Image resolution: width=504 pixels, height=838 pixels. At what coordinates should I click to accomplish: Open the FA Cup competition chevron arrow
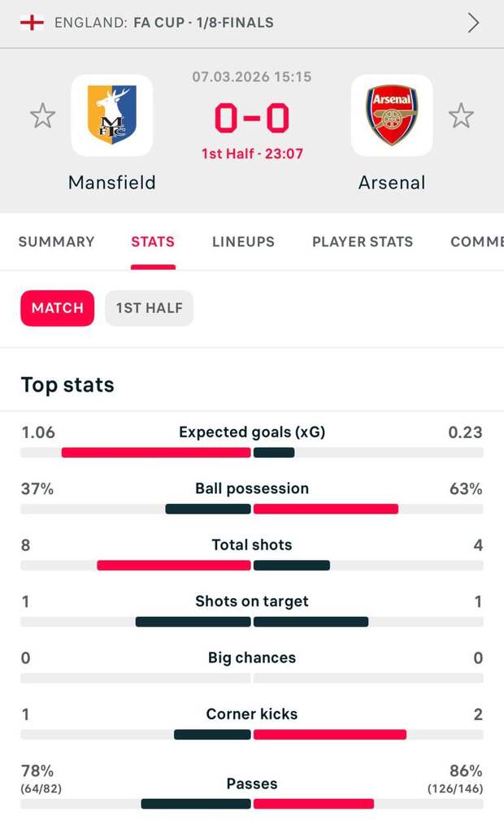point(473,23)
